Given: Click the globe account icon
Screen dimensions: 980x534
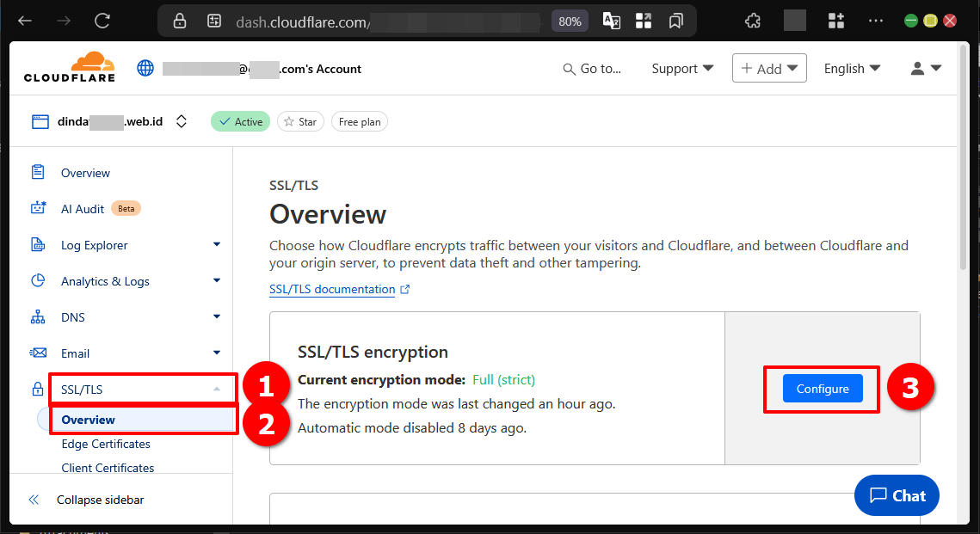Looking at the screenshot, I should point(145,68).
